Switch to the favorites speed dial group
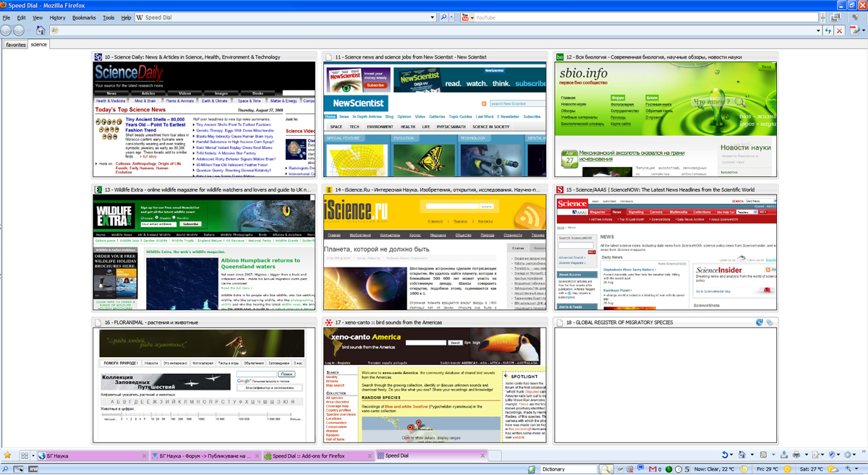This screenshot has height=475, width=868. [16, 44]
